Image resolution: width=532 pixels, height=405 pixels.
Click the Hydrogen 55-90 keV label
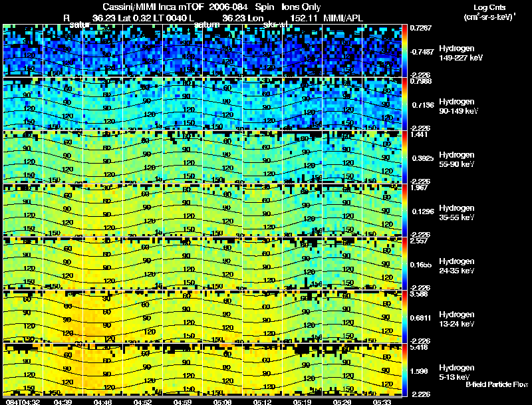pyautogui.click(x=457, y=160)
